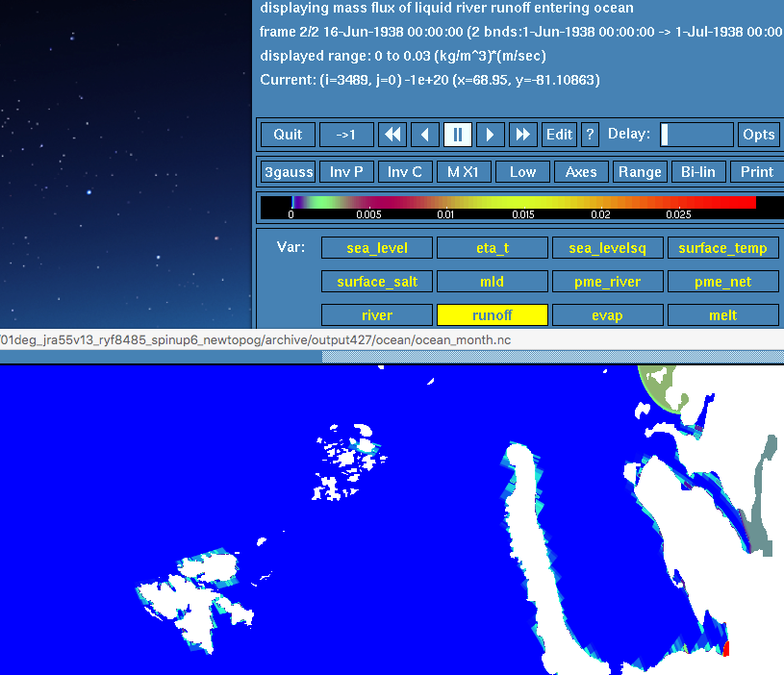Select the pme_river variable
Viewport: 784px width, 675px height.
click(x=608, y=282)
